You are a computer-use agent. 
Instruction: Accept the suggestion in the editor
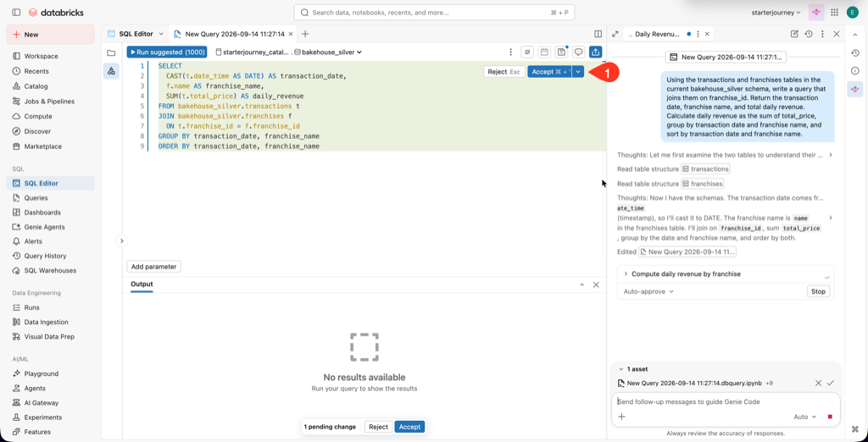(549, 72)
